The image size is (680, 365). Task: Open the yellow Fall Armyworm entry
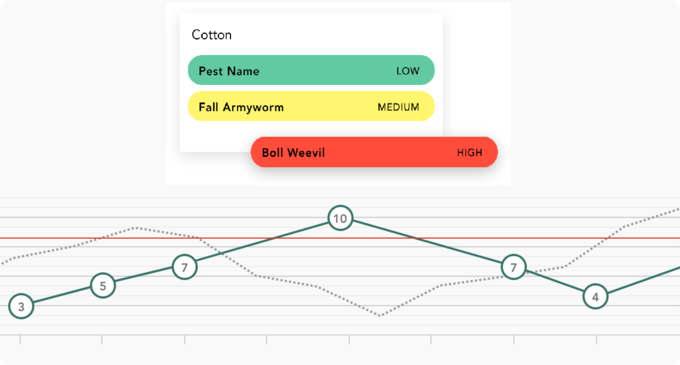[311, 106]
